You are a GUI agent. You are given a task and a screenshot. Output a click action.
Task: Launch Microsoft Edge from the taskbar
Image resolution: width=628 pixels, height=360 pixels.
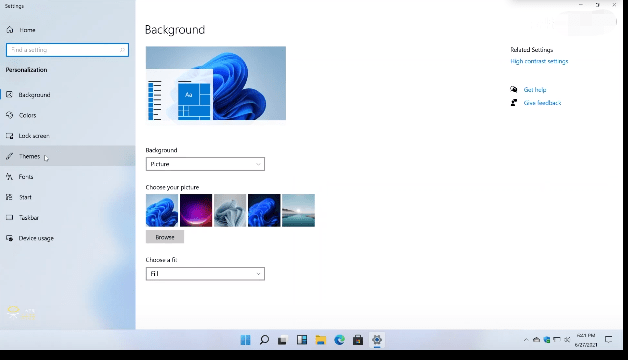[x=340, y=340]
